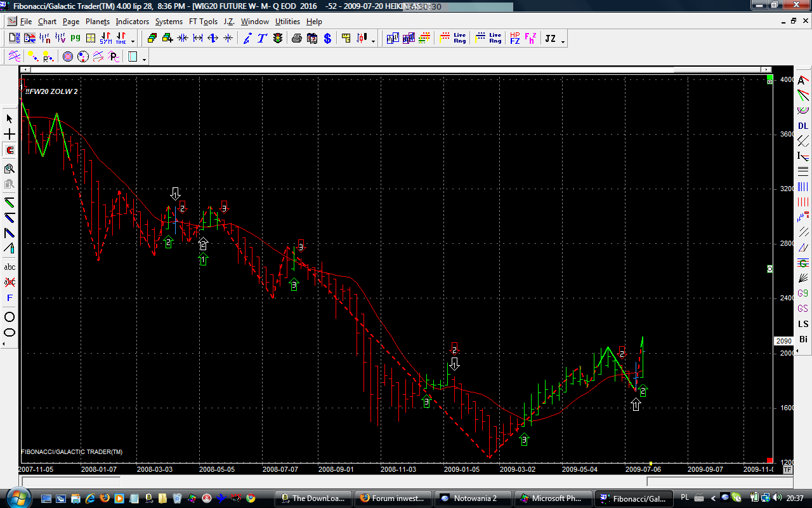812x508 pixels.
Task: Click the TF button below price axis
Action: (x=787, y=470)
